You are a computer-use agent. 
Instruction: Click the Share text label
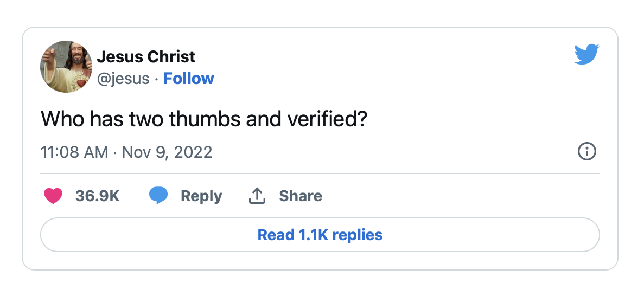point(301,196)
